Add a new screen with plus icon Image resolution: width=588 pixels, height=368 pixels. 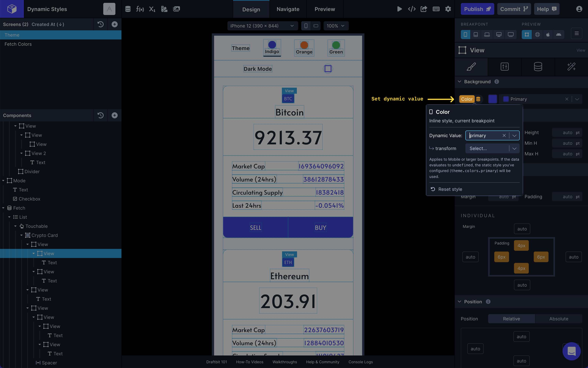pyautogui.click(x=114, y=24)
